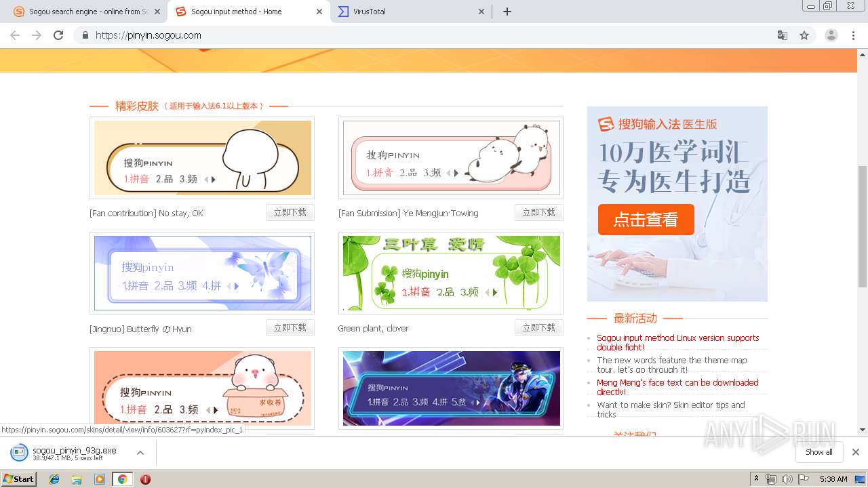Open the media player taskbar icon
Screen dimensions: 868x488
(100, 479)
